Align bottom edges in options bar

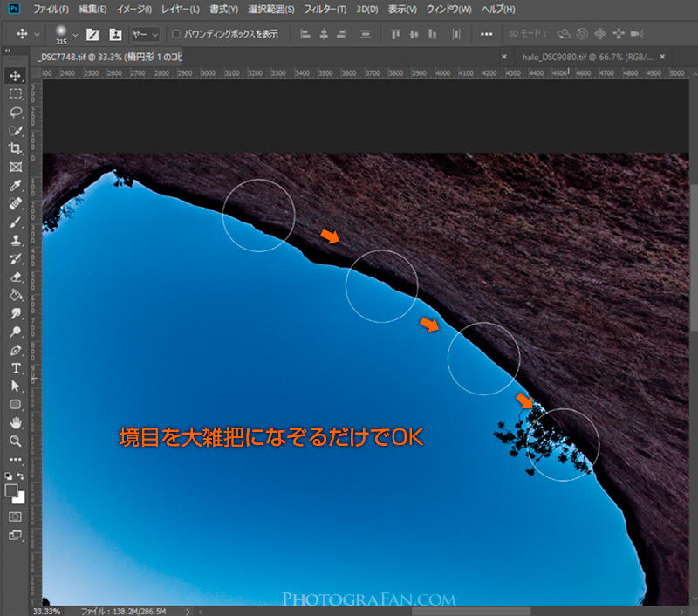click(x=432, y=34)
